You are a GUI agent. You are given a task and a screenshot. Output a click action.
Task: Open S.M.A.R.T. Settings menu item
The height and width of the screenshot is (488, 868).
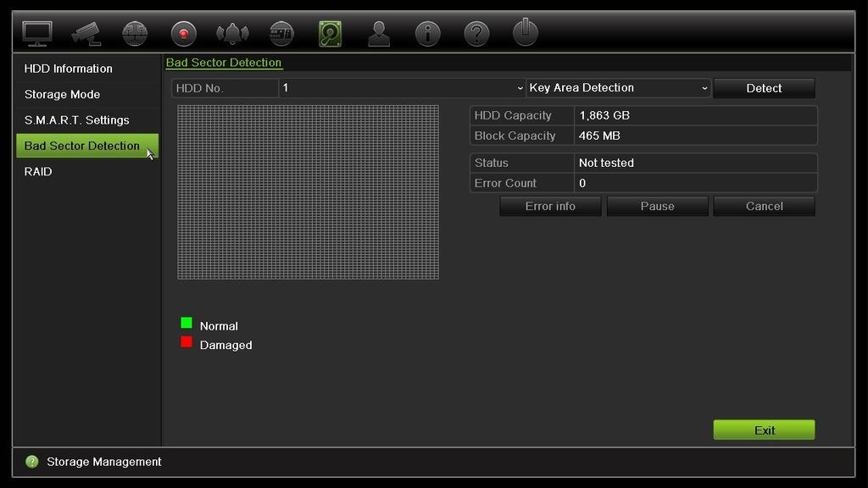pyautogui.click(x=87, y=120)
